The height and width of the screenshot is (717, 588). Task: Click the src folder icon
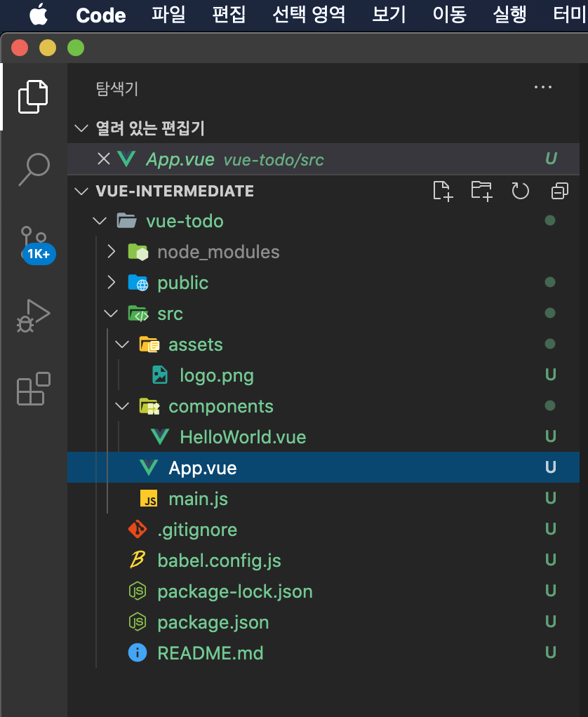click(138, 314)
